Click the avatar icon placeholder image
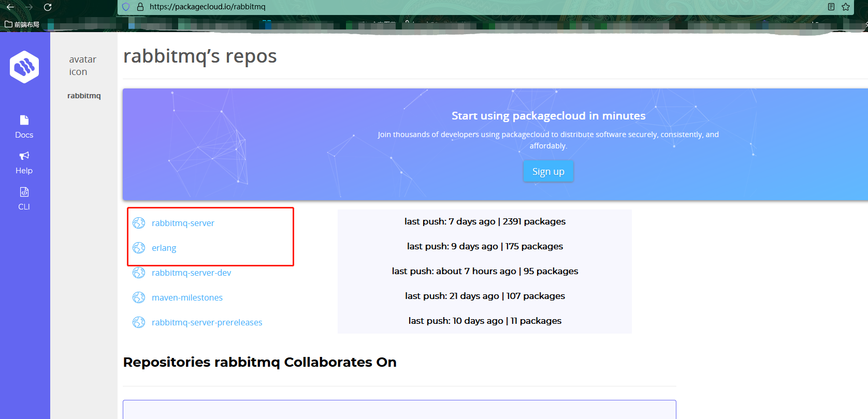This screenshot has width=868, height=419. tap(83, 66)
